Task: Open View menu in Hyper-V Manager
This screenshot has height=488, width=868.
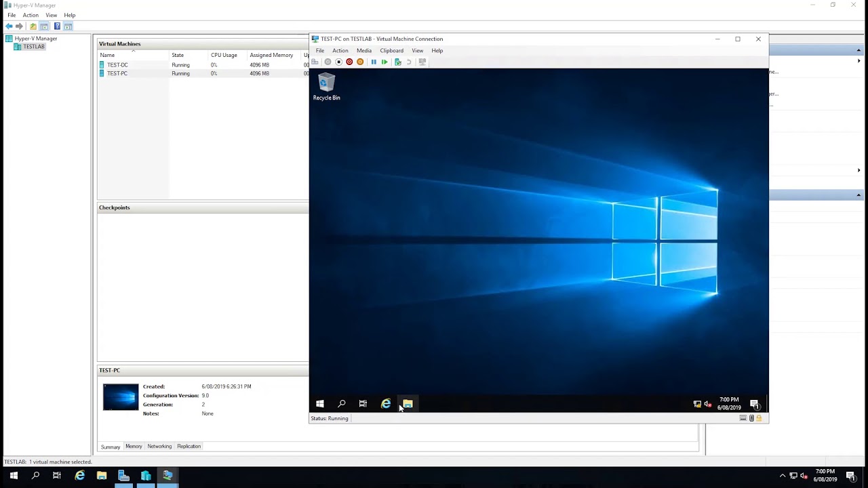Action: [x=51, y=15]
